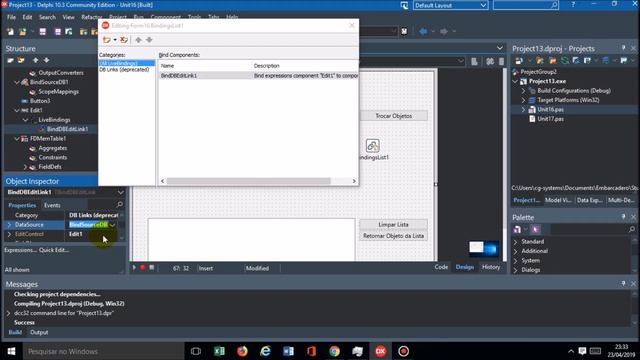Click move-down arrow in binding dialog toolbar
Image resolution: width=640 pixels, height=360 pixels.
[149, 40]
